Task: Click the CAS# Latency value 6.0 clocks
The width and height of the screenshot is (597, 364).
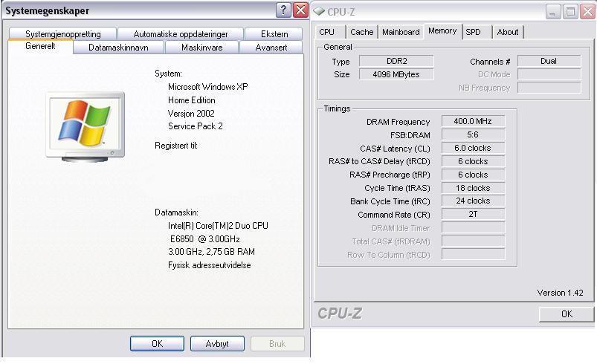Action: point(473,148)
